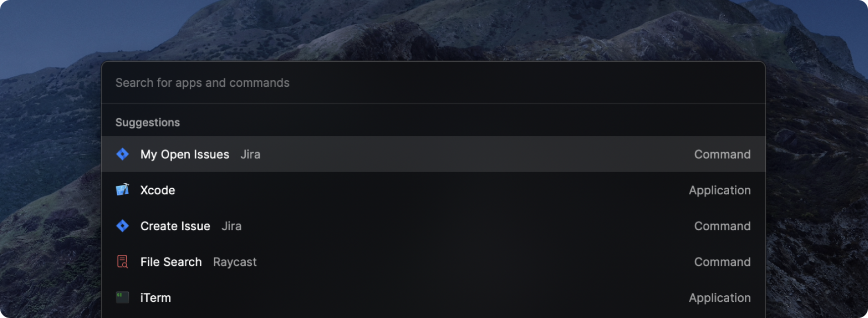Click the File Search magnifier icon
The image size is (868, 318).
click(x=123, y=261)
